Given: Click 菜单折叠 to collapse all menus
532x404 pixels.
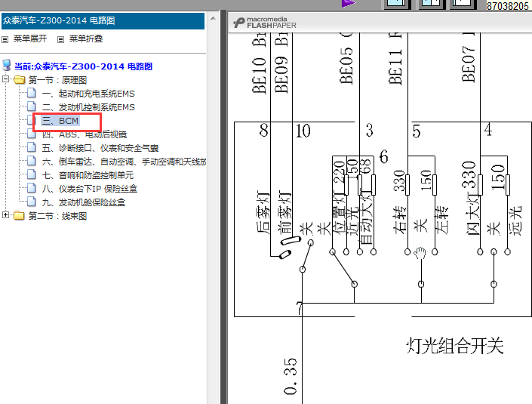Looking at the screenshot, I should coord(86,39).
